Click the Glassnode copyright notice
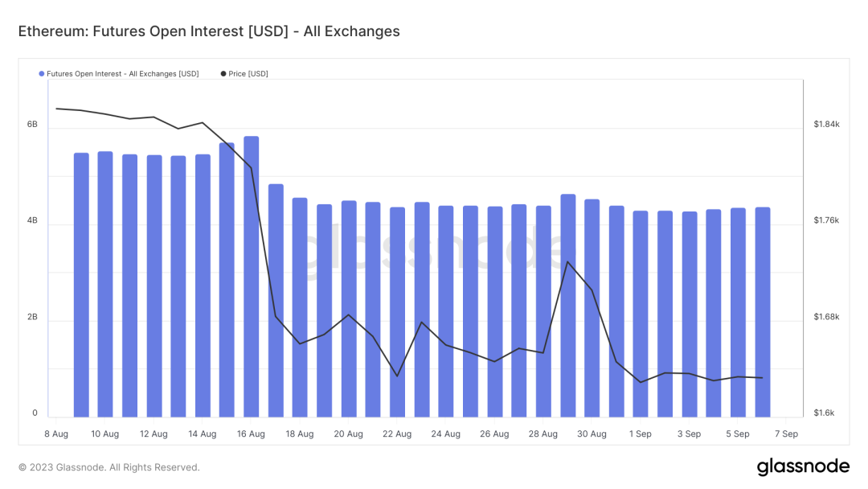Screen dimensions: 868x489 [109, 467]
